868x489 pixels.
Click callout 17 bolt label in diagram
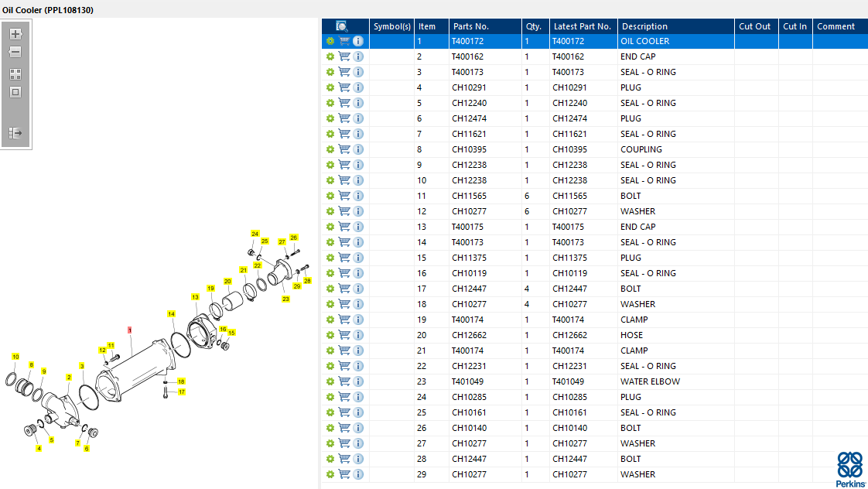(x=182, y=392)
